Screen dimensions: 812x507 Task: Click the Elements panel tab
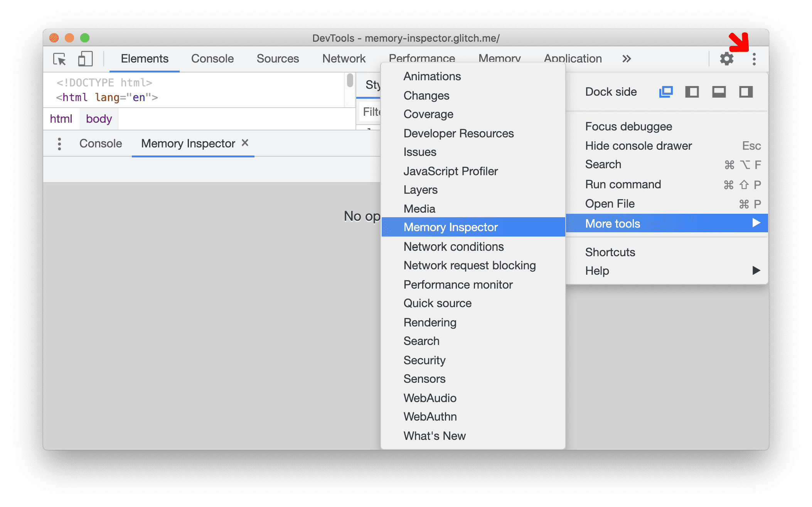[x=143, y=58]
